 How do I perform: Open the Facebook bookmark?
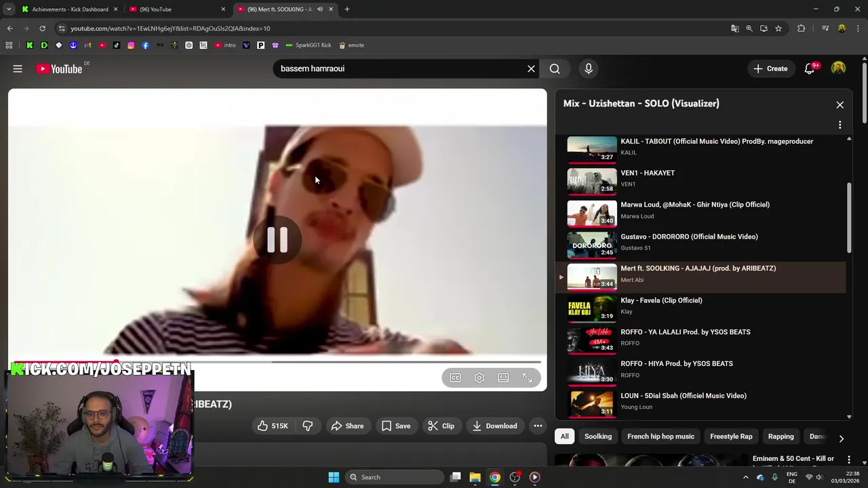point(145,45)
